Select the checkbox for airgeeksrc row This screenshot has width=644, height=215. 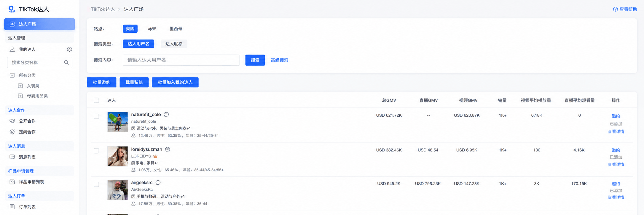96,184
